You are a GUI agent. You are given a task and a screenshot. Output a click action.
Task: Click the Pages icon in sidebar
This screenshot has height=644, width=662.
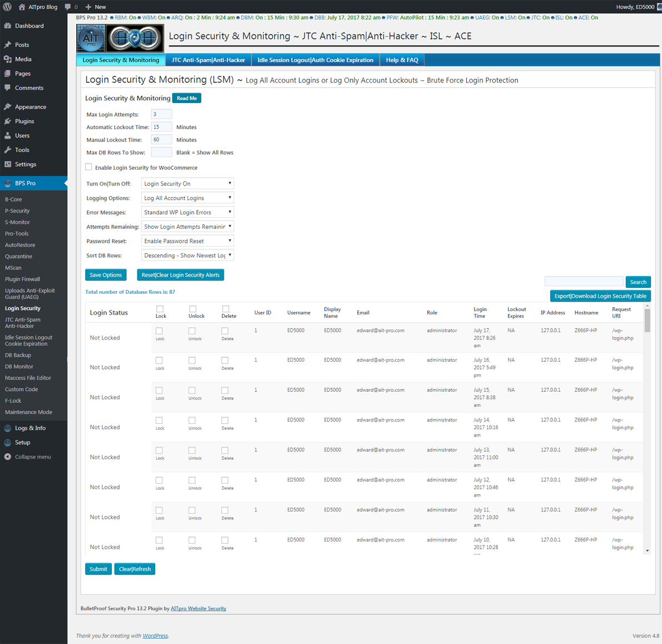click(x=8, y=73)
